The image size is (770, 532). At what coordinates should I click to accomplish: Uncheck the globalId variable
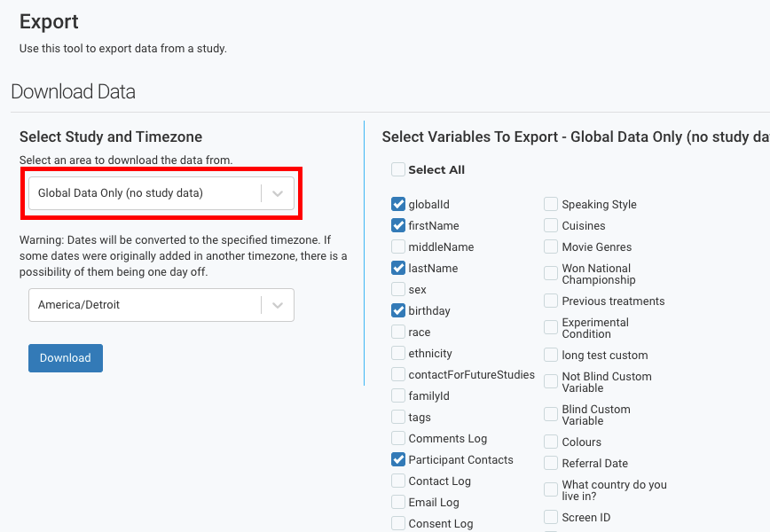[x=398, y=204]
